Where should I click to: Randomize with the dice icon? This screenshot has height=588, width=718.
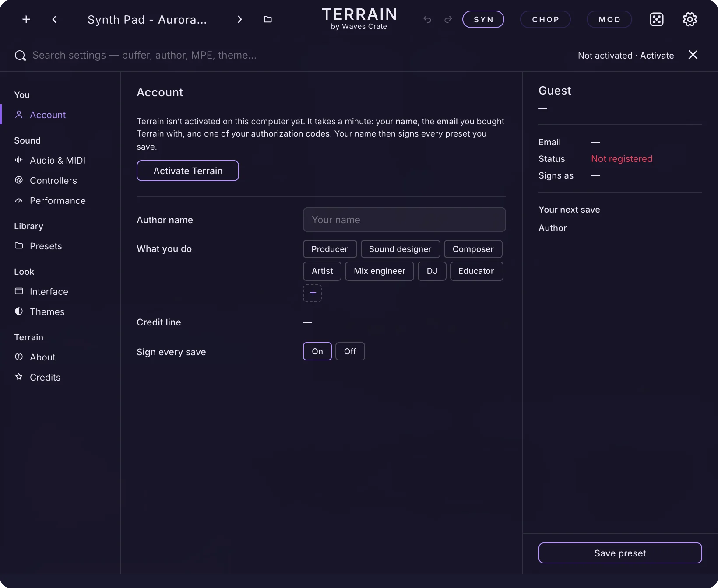point(657,19)
